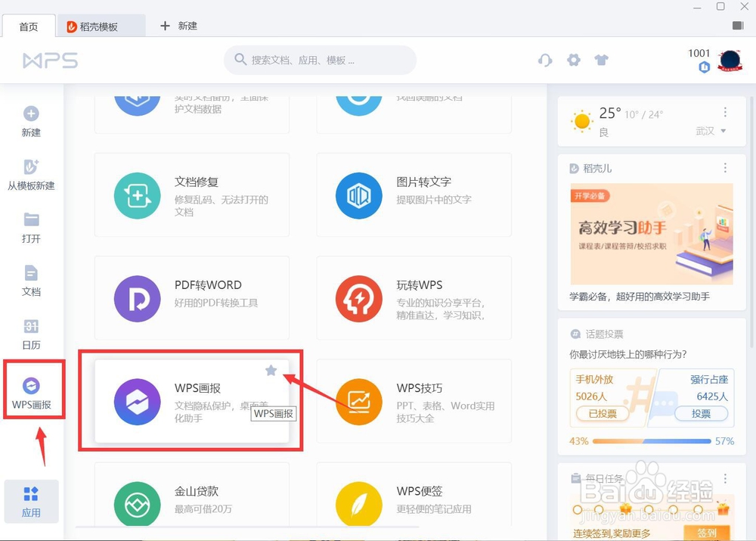Open the tab list icon right of the tab bar
756x541 pixels.
(739, 26)
